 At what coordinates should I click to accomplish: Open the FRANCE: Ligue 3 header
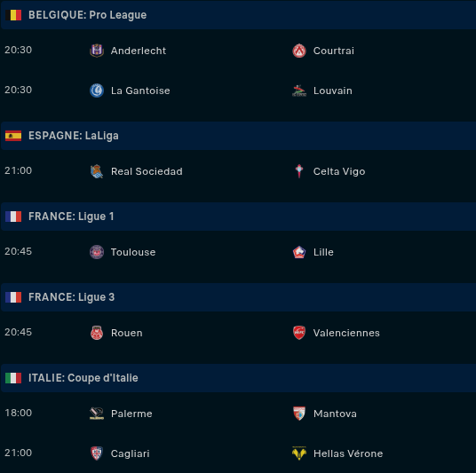pos(238,297)
